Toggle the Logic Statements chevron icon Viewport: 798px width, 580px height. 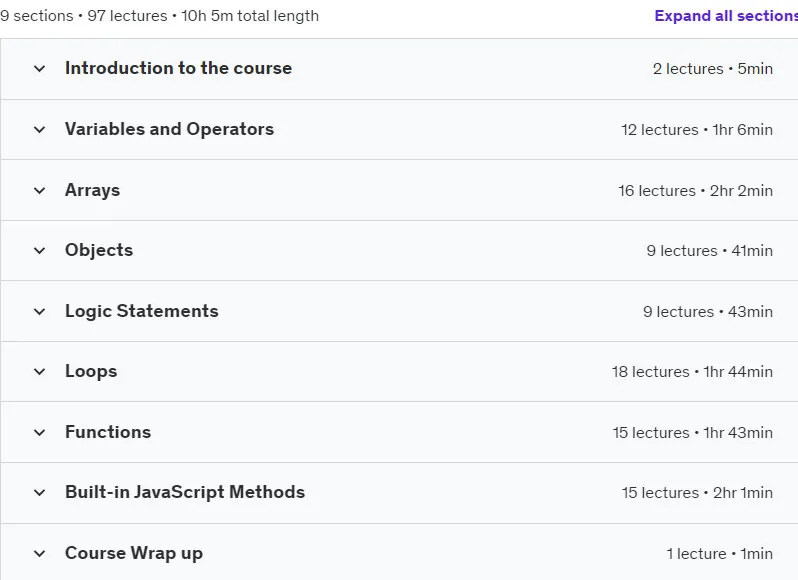(x=39, y=311)
